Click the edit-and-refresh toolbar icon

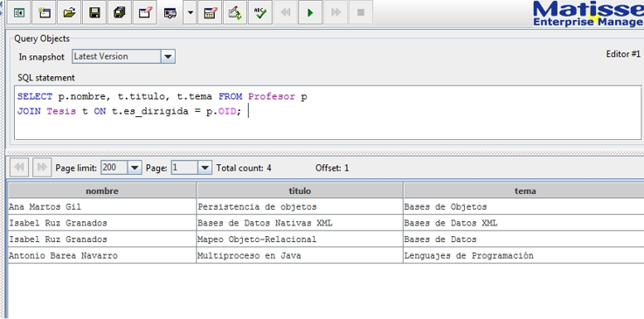(x=235, y=13)
